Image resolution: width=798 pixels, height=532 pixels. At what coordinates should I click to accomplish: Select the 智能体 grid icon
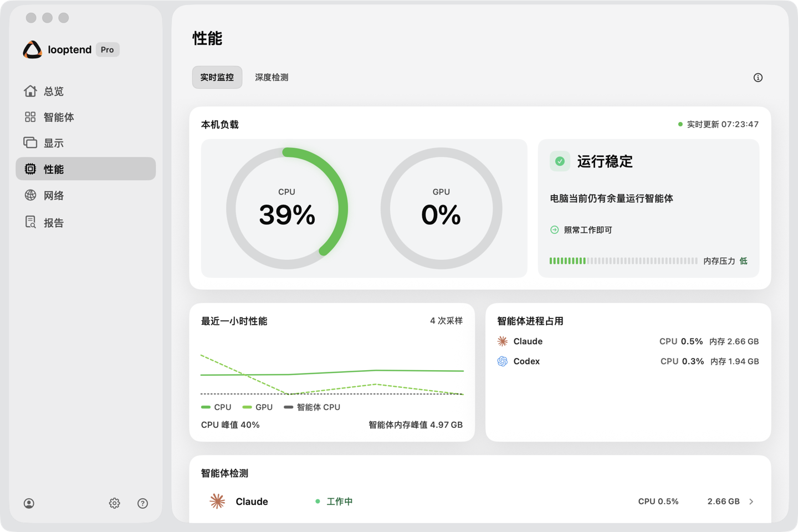tap(30, 117)
